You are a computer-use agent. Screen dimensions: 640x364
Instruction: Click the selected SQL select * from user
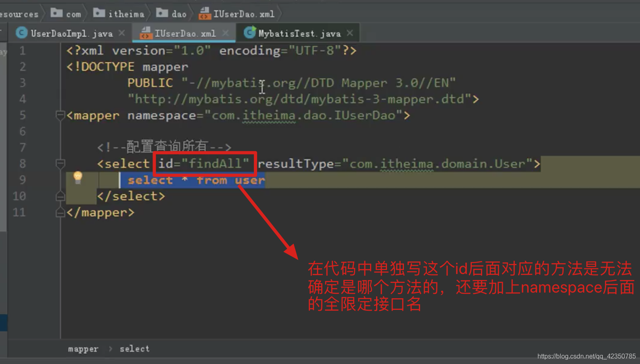click(x=196, y=180)
